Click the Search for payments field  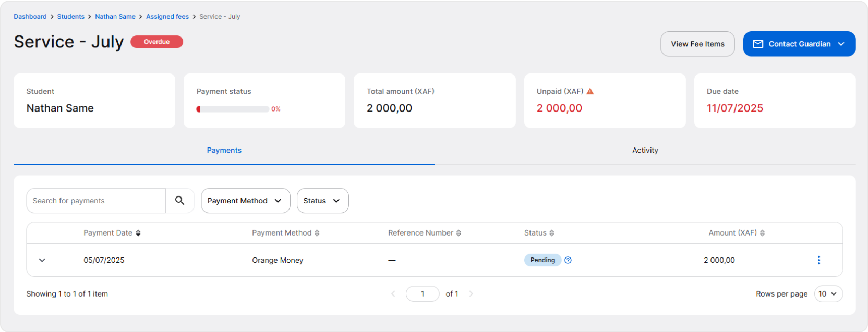pyautogui.click(x=96, y=201)
